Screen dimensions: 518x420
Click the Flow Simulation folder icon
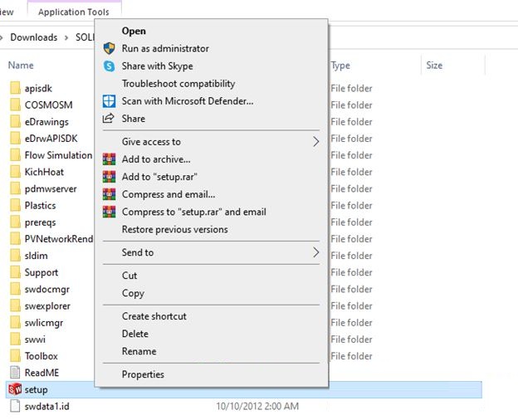point(15,155)
